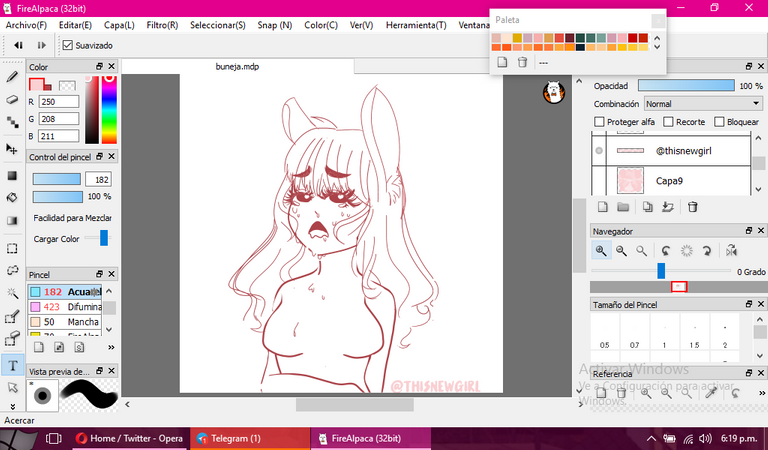Select the Mancha brush at size 50

tap(65, 322)
